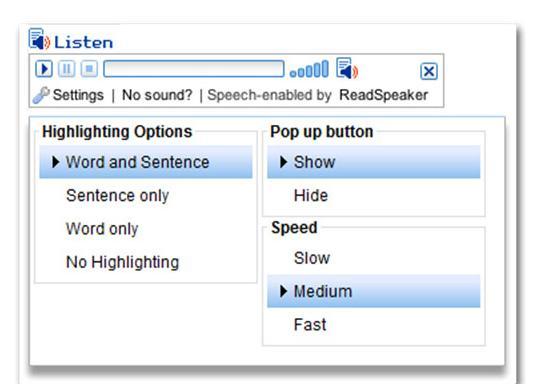Viewport: 543px width, 384px height.
Task: Click the ReadSpeaker logo icon beside volume bars
Action: (347, 68)
